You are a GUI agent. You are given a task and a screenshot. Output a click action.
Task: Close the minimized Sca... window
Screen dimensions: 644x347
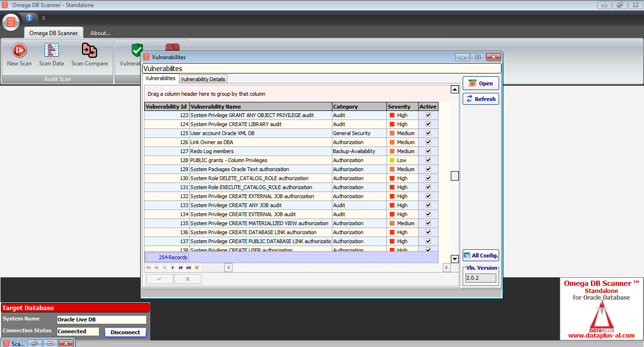coord(66,343)
